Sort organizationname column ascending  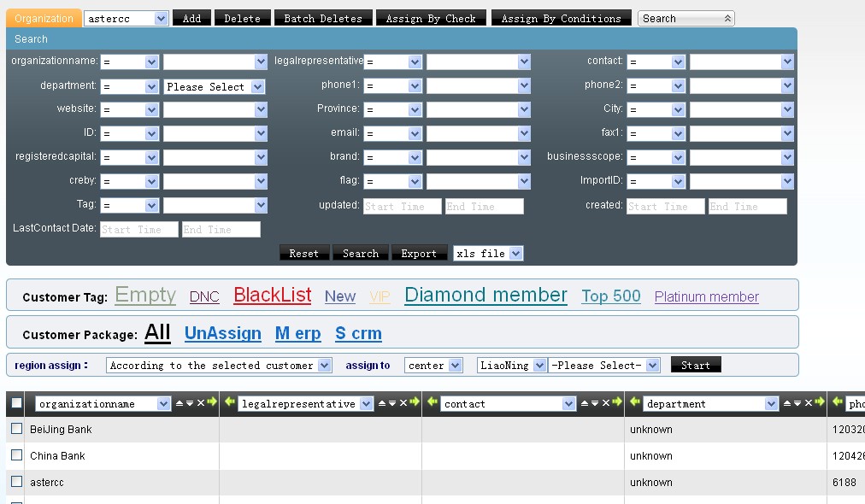(x=179, y=403)
